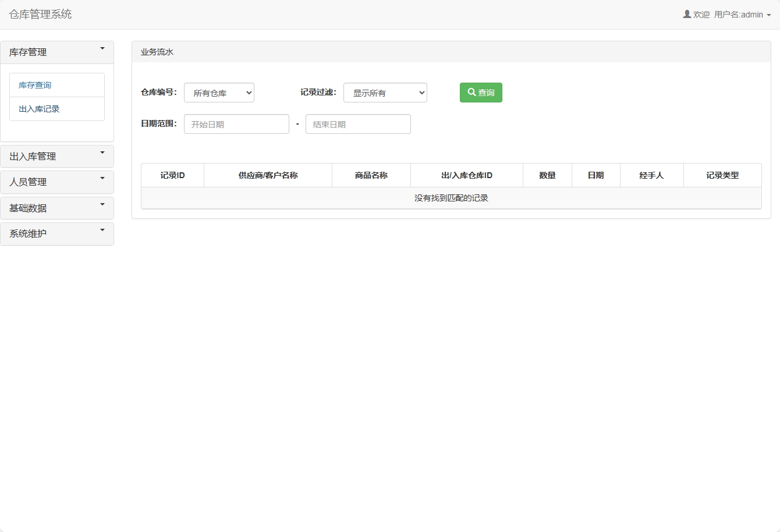The image size is (780, 532).
Task: Click the 结束日期 end date field
Action: (358, 123)
